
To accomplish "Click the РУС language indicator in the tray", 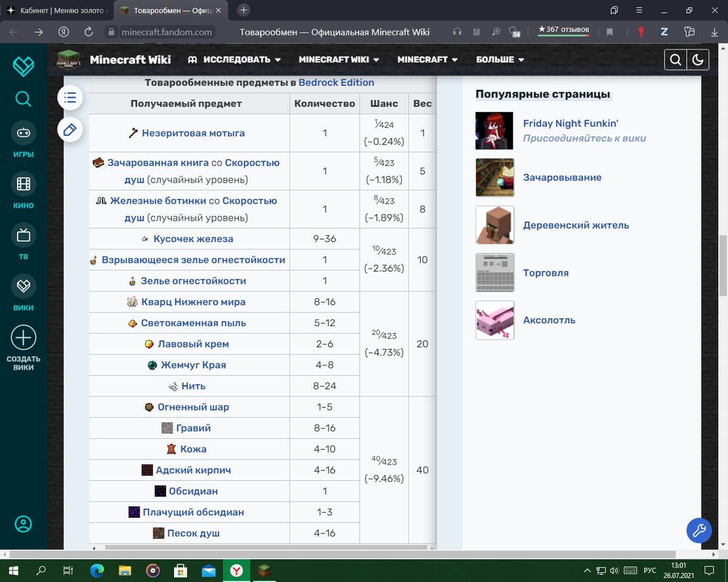I will (650, 570).
